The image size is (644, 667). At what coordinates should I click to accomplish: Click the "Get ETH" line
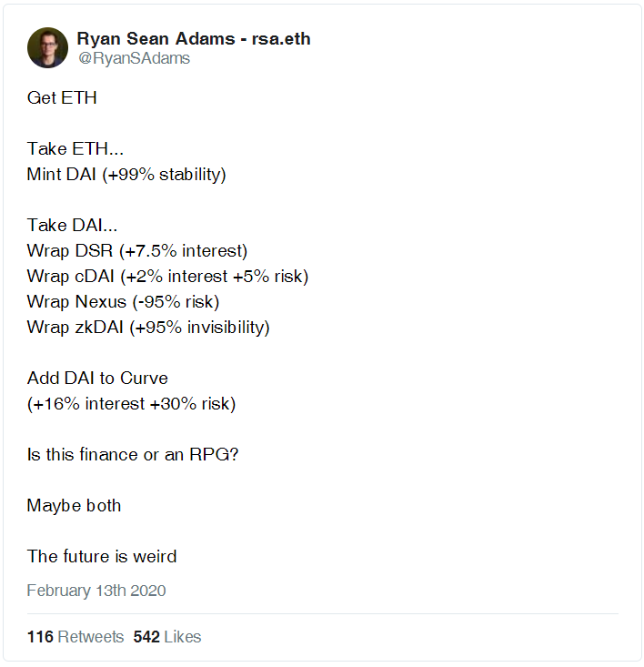coord(62,98)
